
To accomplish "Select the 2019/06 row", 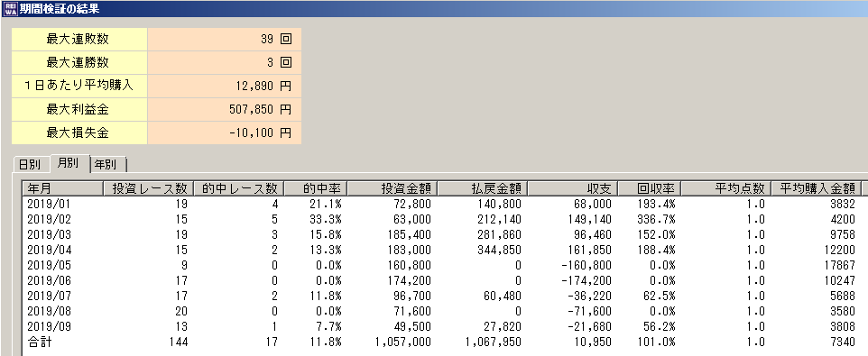I will click(445, 281).
